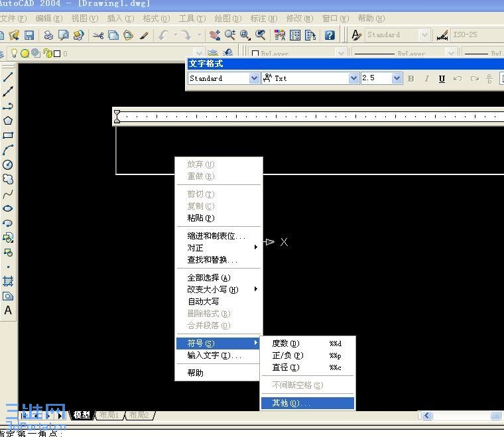
Task: Click the ruler indent marker
Action: point(117,116)
